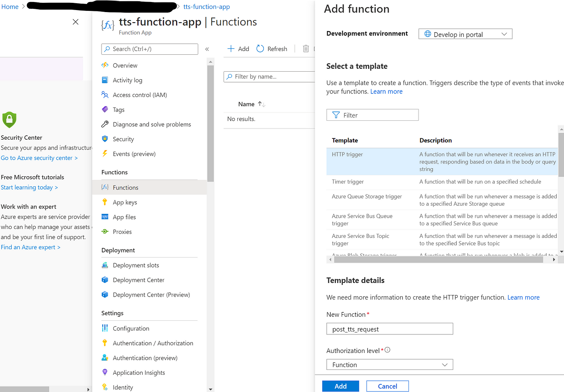Sort functions by Name column
564x392 pixels.
[x=251, y=104]
